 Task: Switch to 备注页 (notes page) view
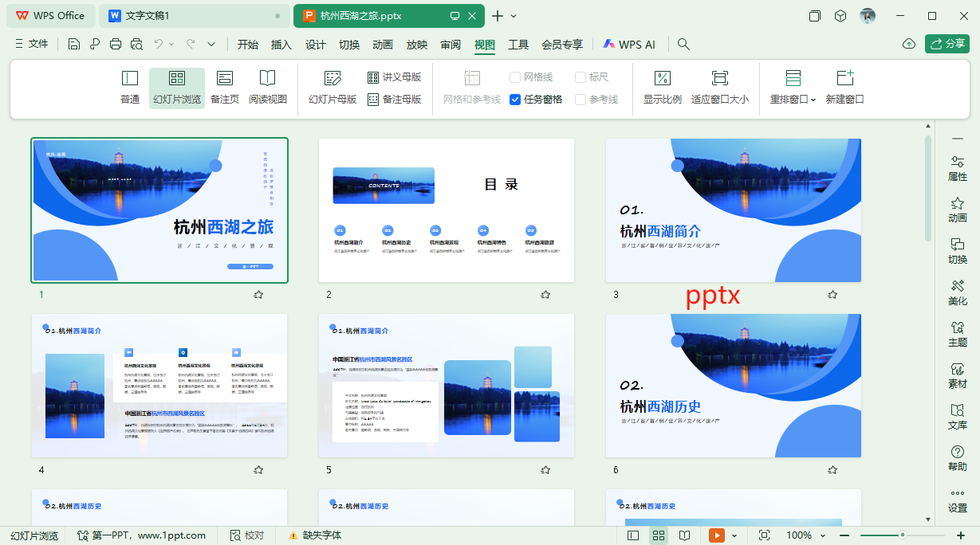[226, 88]
